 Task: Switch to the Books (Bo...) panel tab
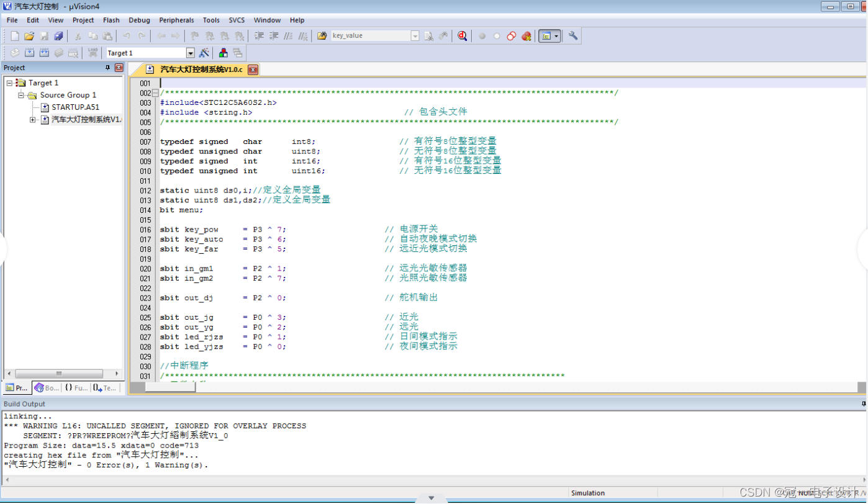pos(47,387)
